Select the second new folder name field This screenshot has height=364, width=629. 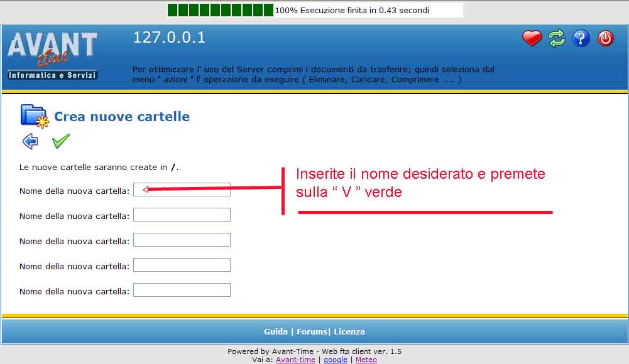182,215
